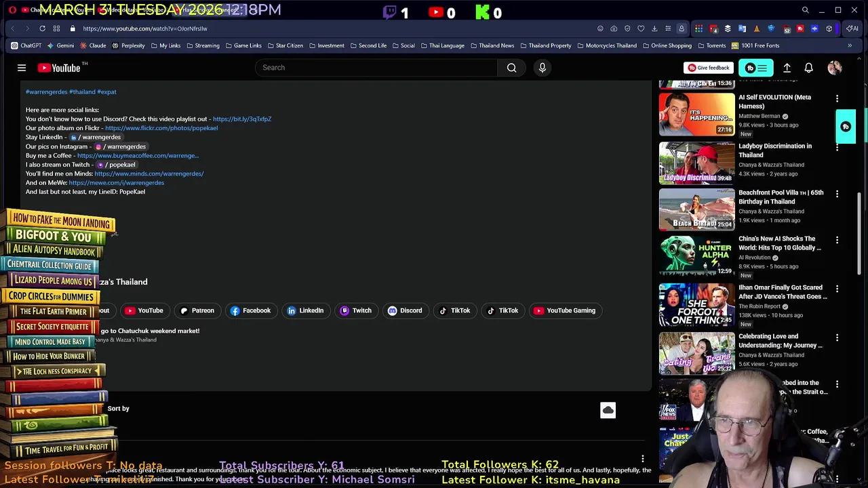The width and height of the screenshot is (868, 488).
Task: Open the stacked layers extension icon
Action: tap(728, 28)
